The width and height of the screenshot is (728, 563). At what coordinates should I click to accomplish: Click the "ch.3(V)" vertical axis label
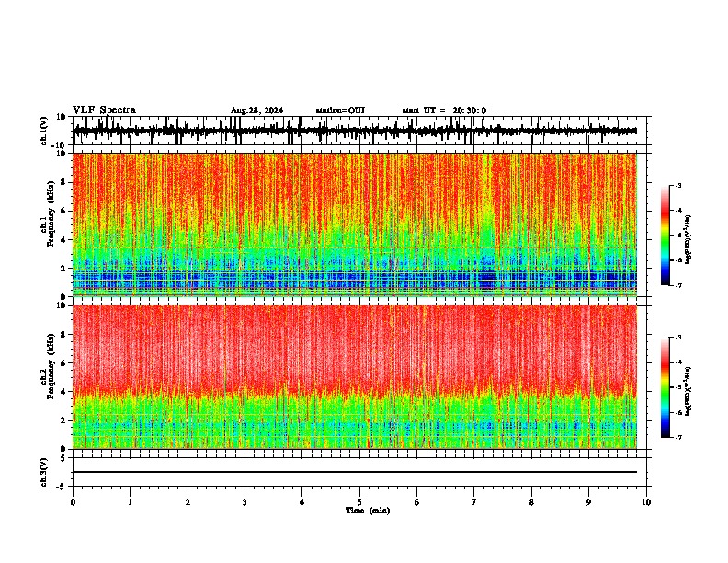[x=44, y=472]
